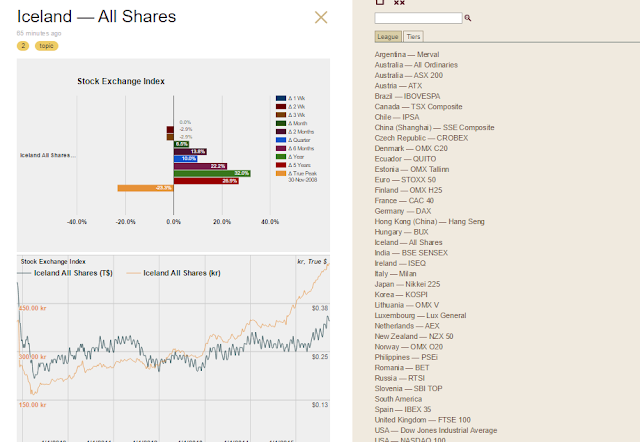
Task: Click the search magnifier icon
Action: tap(468, 18)
